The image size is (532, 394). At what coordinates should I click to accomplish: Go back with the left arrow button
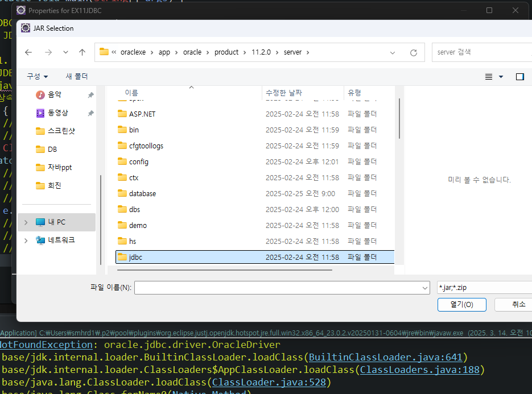(x=28, y=52)
